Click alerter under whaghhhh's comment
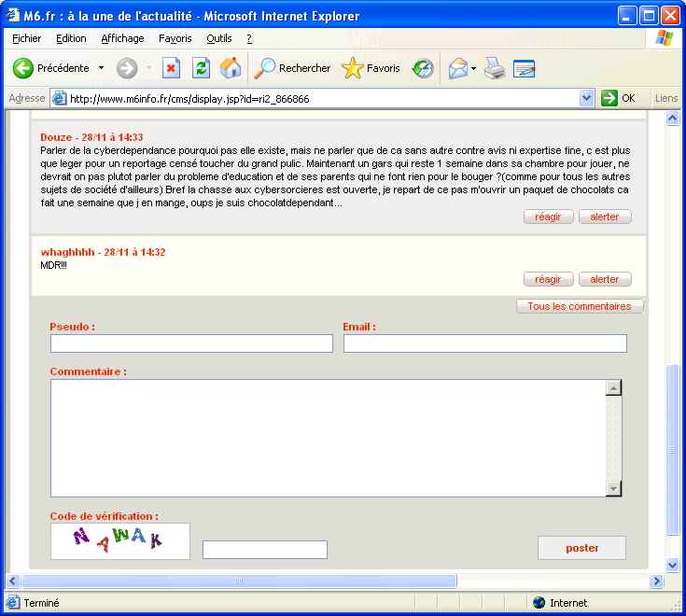Viewport: 686px width, 616px height. (605, 279)
